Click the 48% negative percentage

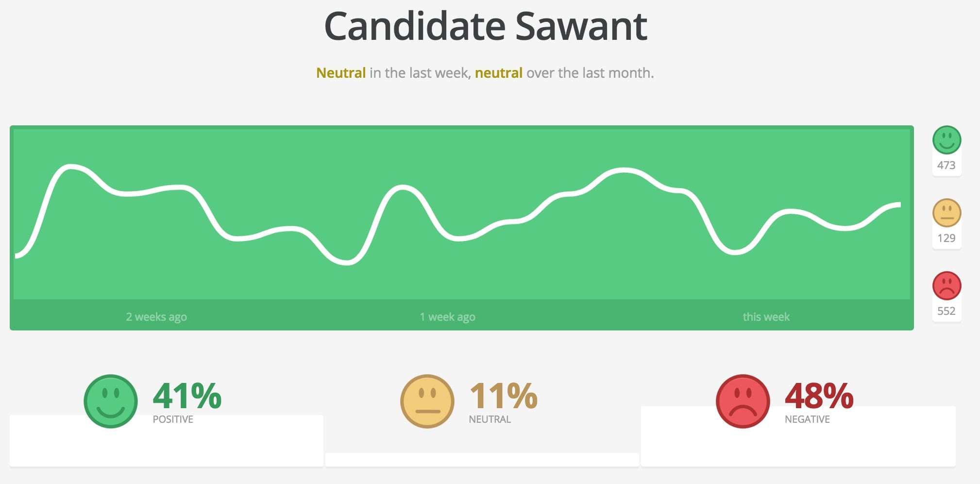(x=819, y=396)
